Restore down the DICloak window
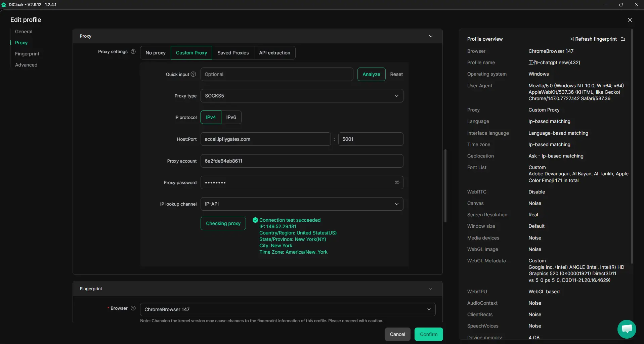Viewport: 644px width, 344px height. click(x=621, y=5)
